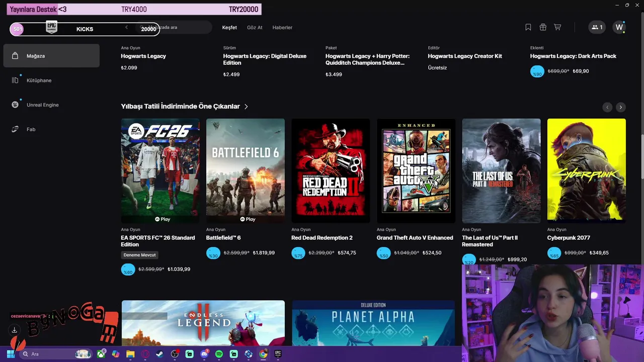The height and width of the screenshot is (362, 644).
Task: Click the ₺349,65 Cyberpunk price
Action: pyautogui.click(x=599, y=253)
